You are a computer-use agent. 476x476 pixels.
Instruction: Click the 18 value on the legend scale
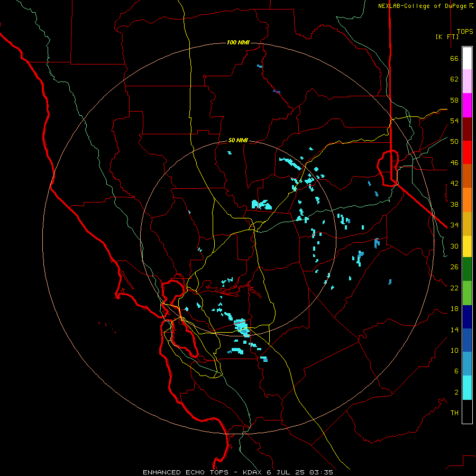[x=454, y=309]
